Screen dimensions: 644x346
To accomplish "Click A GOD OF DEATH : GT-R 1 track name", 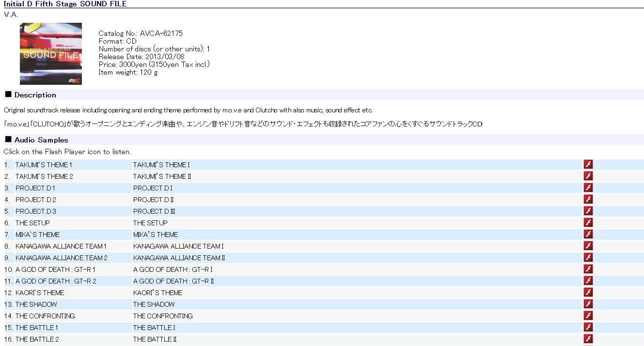I will (x=55, y=269).
